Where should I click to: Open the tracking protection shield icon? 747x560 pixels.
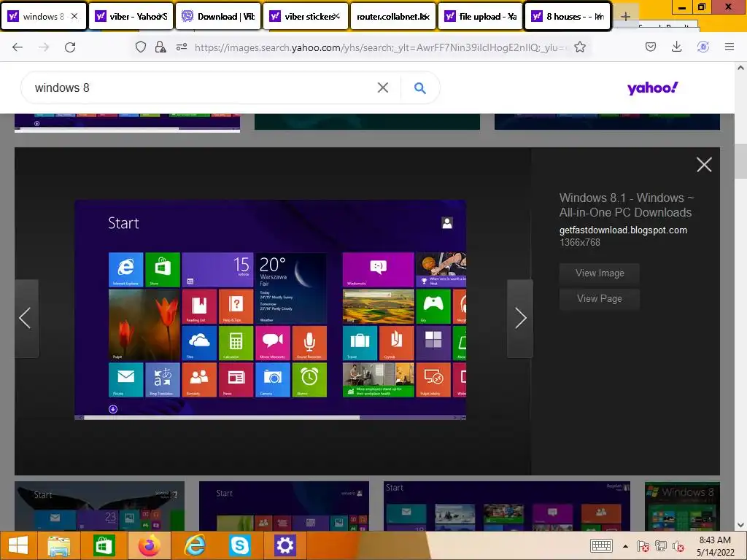[141, 47]
